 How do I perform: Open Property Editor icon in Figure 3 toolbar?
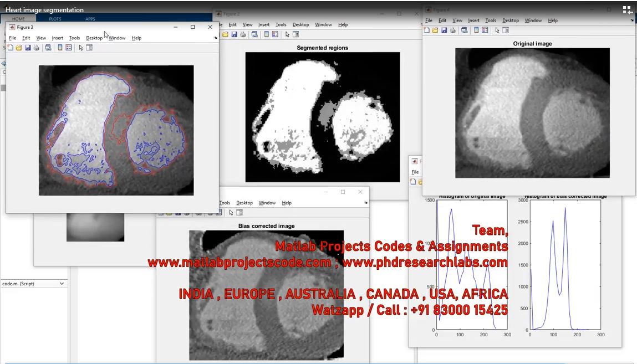89,48
